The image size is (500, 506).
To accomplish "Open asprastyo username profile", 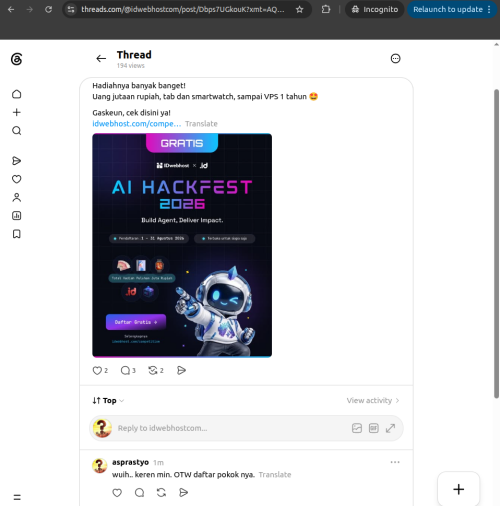I will click(x=130, y=462).
